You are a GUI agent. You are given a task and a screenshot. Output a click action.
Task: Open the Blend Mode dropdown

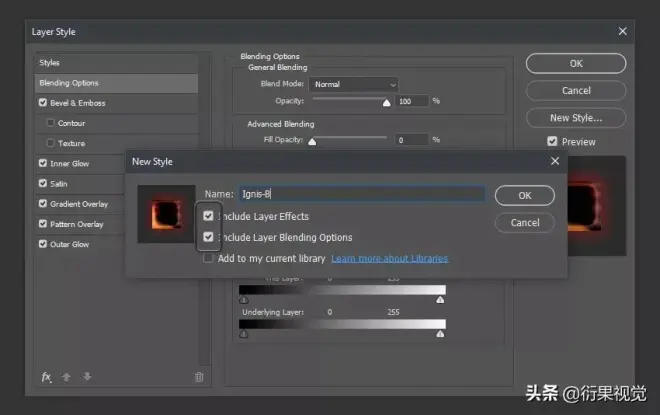(354, 84)
